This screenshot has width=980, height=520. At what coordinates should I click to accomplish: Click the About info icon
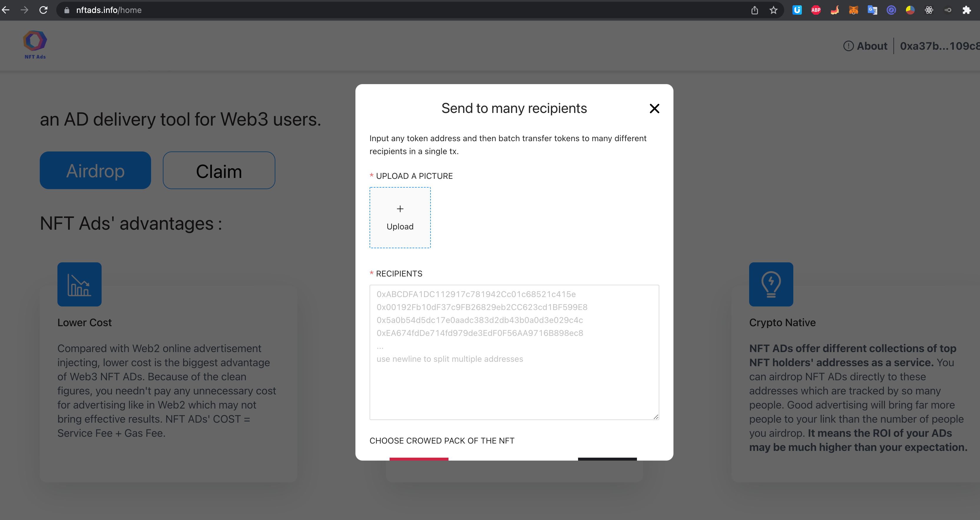(x=847, y=45)
